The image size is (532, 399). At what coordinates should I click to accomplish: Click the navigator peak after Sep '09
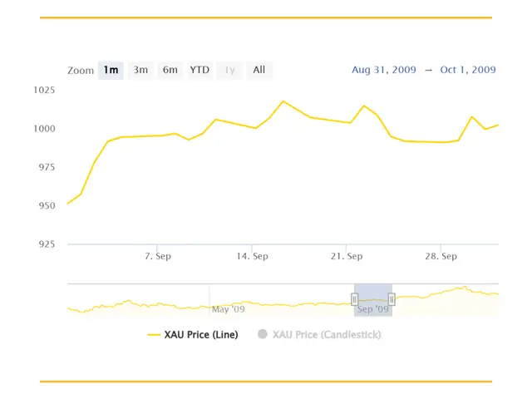tap(465, 287)
